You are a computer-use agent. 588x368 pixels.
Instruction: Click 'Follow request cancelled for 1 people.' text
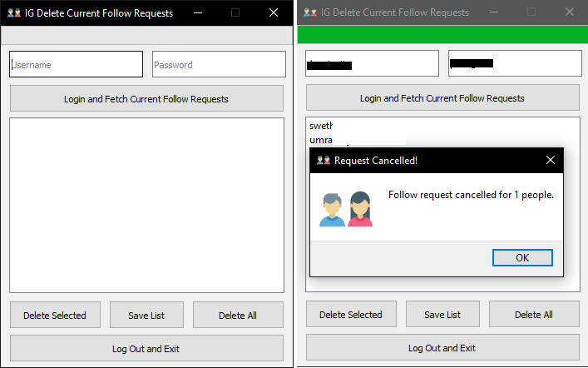[471, 195]
